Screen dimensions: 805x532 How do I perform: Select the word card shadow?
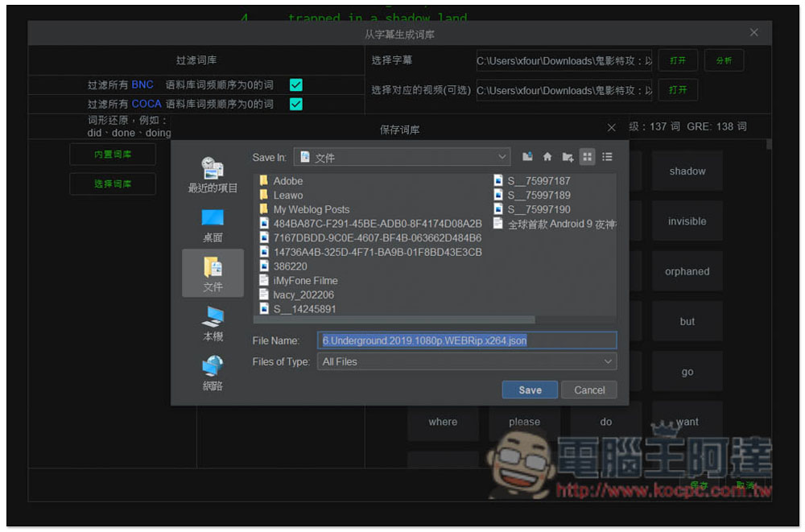[687, 171]
